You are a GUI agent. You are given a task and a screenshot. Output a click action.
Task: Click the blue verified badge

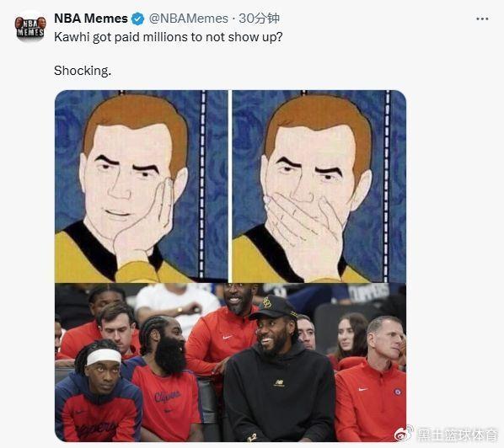tap(138, 19)
